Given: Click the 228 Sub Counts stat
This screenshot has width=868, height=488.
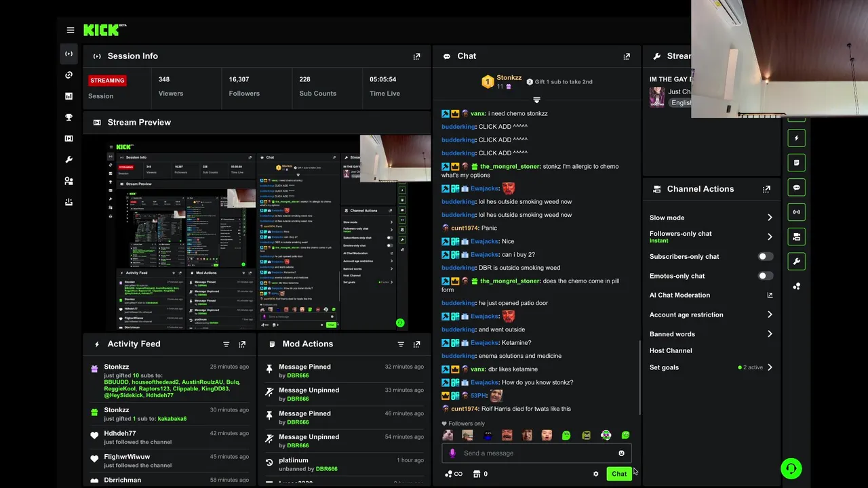Looking at the screenshot, I should click(318, 86).
